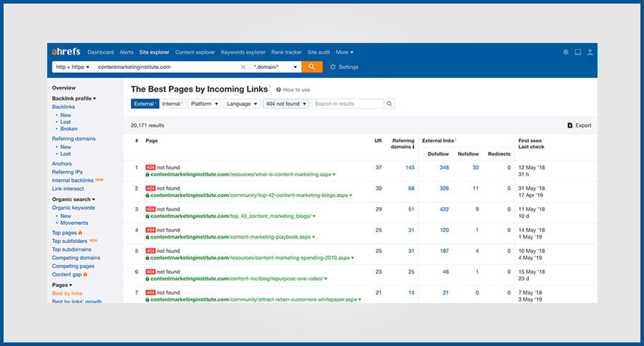This screenshot has width=644, height=346.
Task: Open Link intersect in sidebar
Action: pyautogui.click(x=68, y=189)
